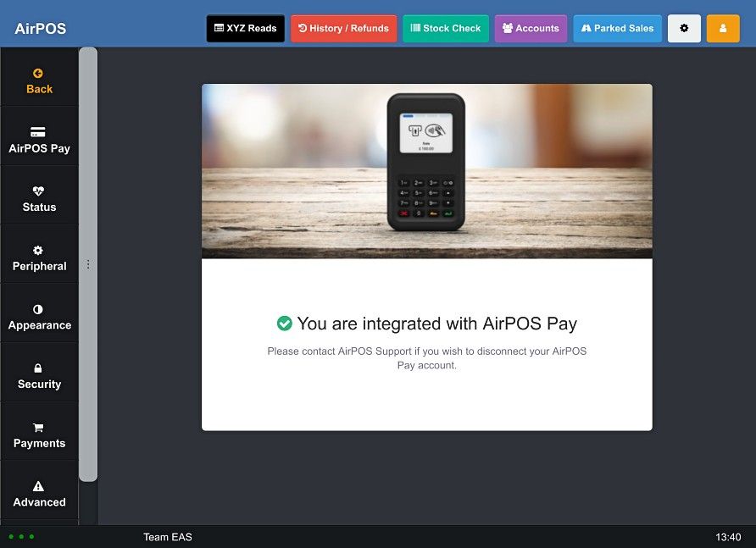Click the card reader banner image

pyautogui.click(x=426, y=171)
